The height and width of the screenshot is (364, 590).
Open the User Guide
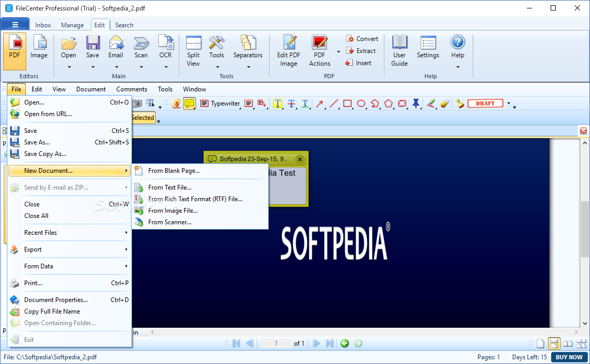point(399,51)
